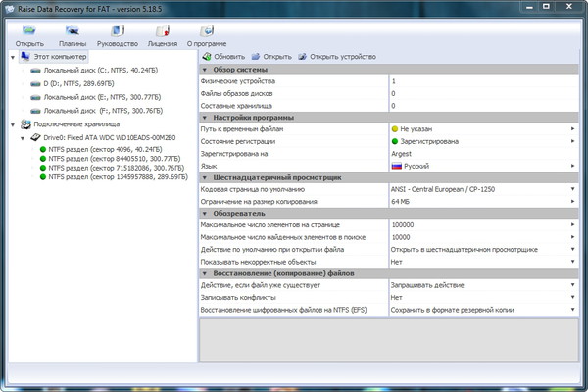This screenshot has width=588, height=392.
Task: Click the green Зарегистрирована status dot
Action: pyautogui.click(x=395, y=141)
